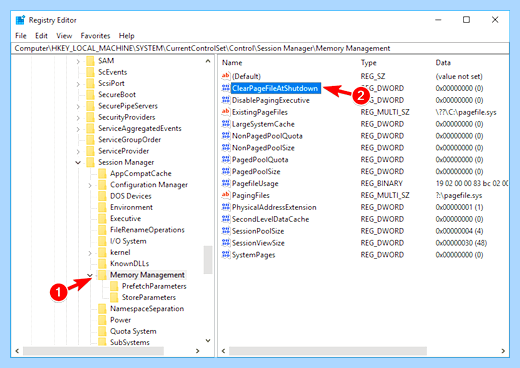Image resolution: width=520 pixels, height=368 pixels.
Task: Expand the SAM key
Action: (x=78, y=61)
